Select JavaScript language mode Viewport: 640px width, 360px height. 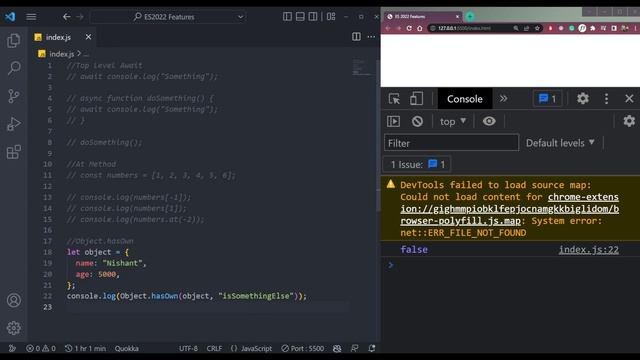(251, 348)
